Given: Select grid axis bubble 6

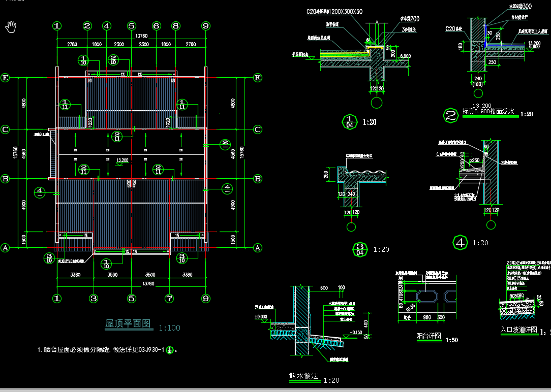Looking at the screenshot, I should point(157,25).
